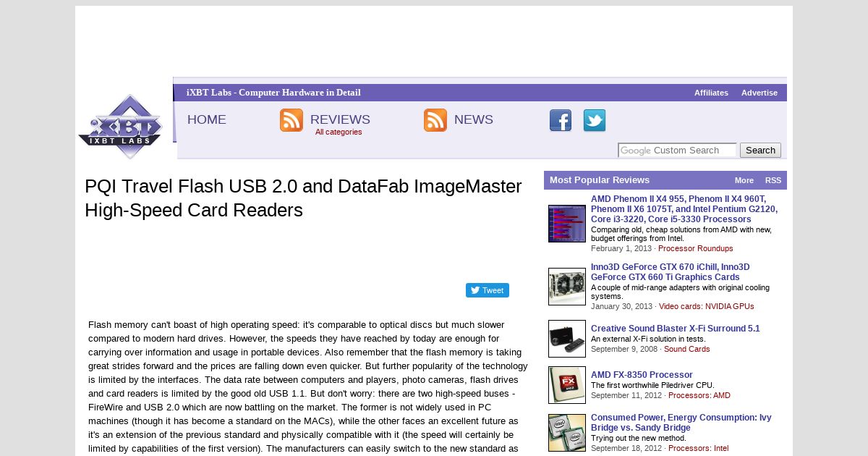Focus the Google Custom Search field
Screen dimensions: 868x456
click(x=677, y=151)
